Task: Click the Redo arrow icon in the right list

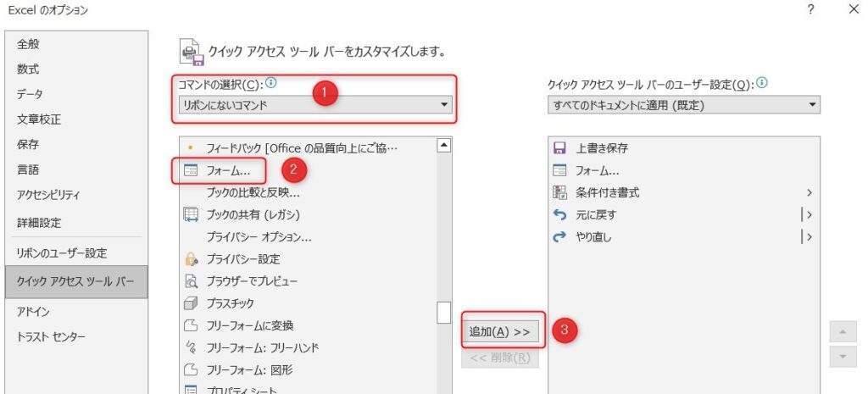Action: pos(559,237)
